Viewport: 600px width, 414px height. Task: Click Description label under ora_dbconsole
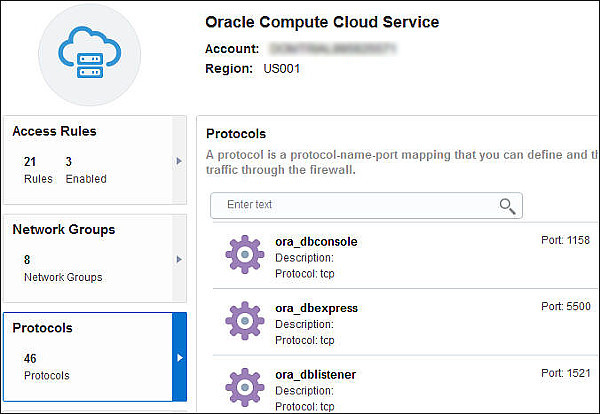point(304,258)
